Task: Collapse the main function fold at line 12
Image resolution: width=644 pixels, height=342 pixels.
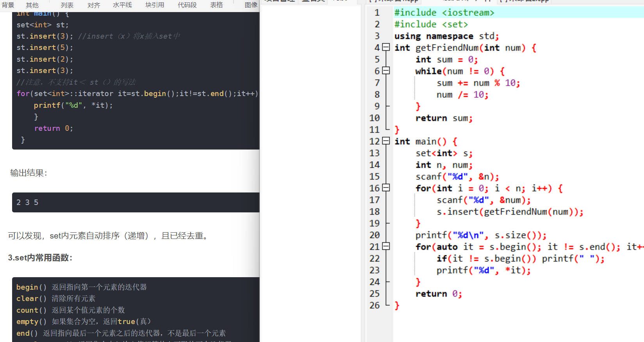Action: [386, 141]
